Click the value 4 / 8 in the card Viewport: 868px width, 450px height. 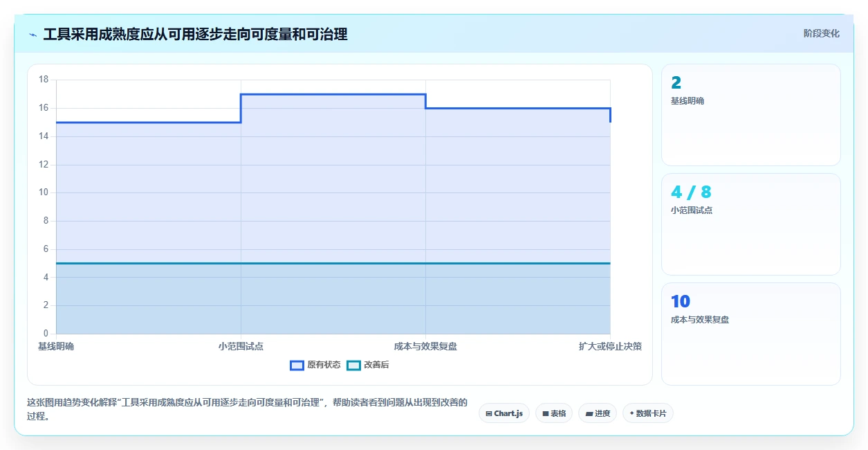click(691, 192)
